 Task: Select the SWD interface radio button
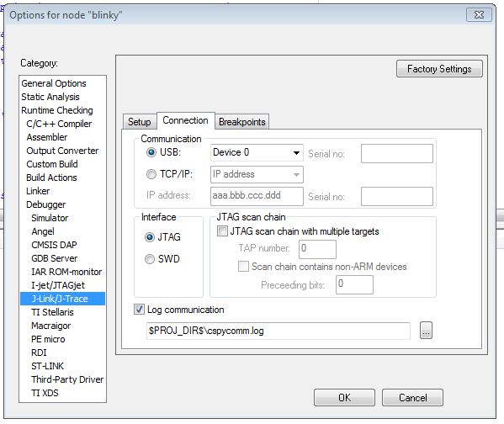coord(150,259)
